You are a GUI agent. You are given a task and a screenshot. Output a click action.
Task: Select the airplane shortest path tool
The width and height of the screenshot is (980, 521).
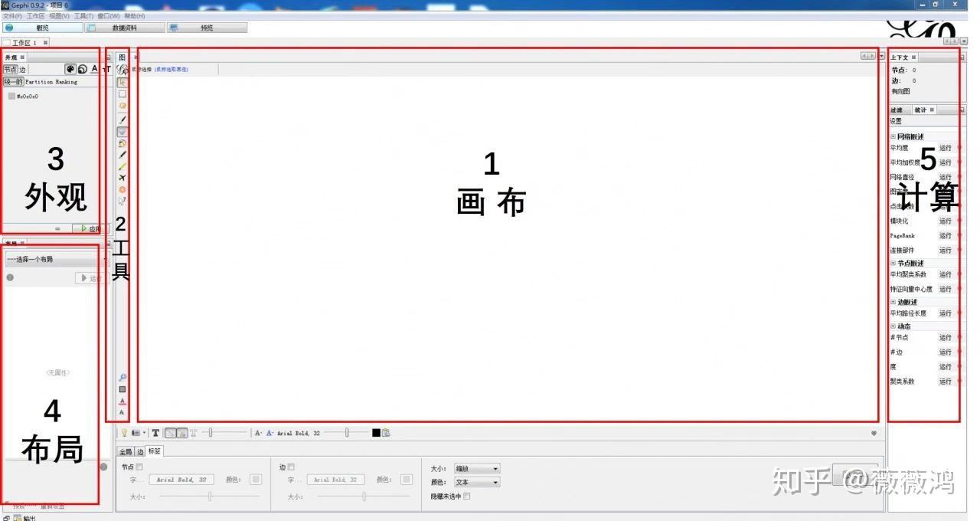[122, 178]
